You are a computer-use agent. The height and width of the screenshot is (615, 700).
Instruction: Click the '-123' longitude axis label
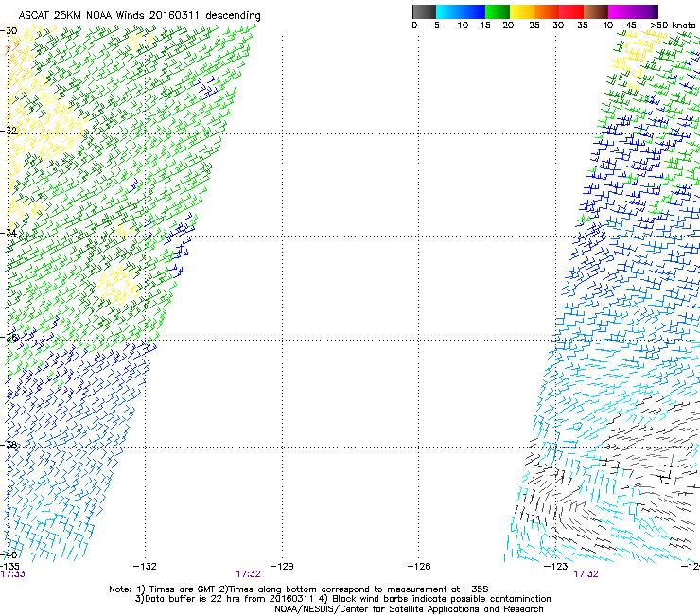click(x=556, y=567)
